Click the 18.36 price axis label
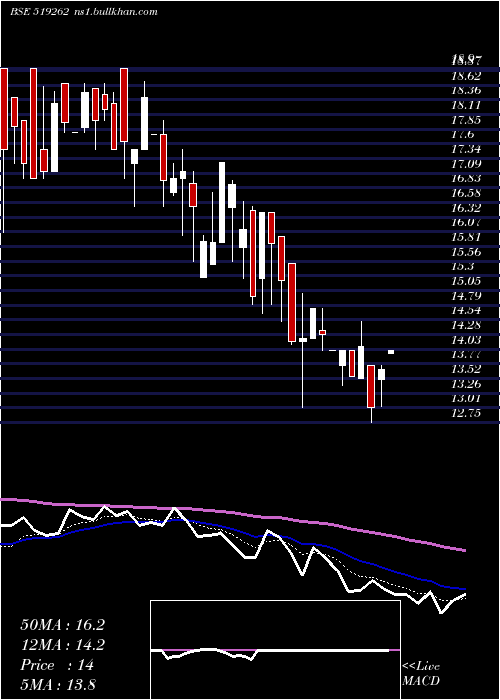The width and height of the screenshot is (500, 700). pyautogui.click(x=466, y=91)
